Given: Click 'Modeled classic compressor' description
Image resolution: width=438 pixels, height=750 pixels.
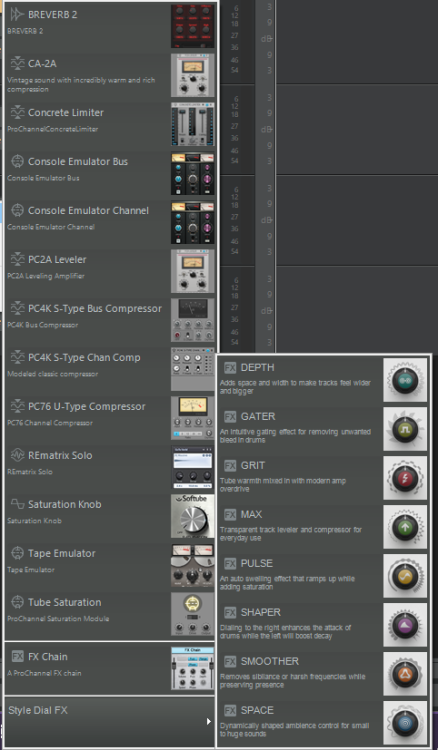Looking at the screenshot, I should pyautogui.click(x=53, y=374).
